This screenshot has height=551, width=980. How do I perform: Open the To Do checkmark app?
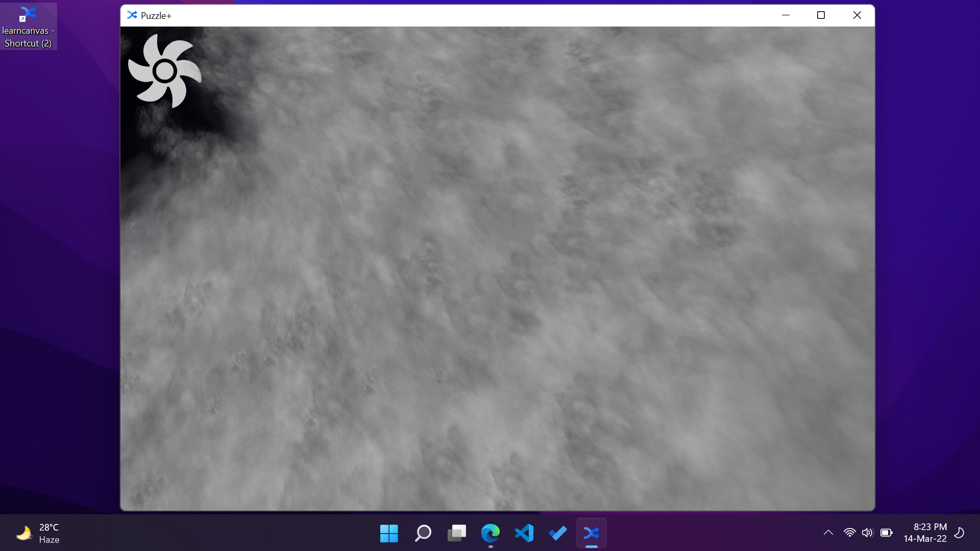tap(558, 533)
